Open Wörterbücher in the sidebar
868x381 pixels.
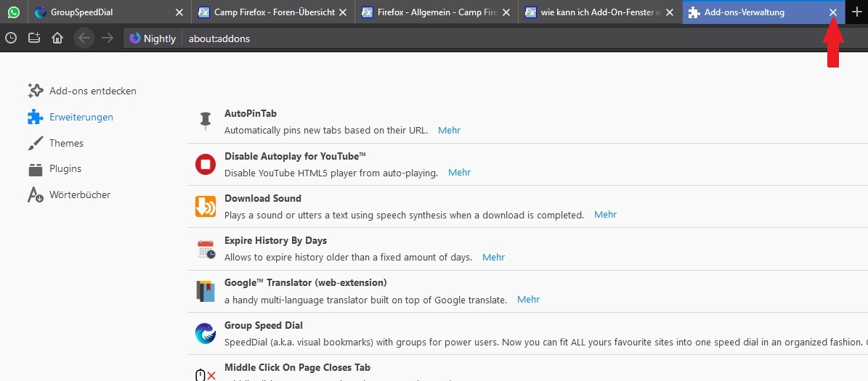pyautogui.click(x=79, y=194)
